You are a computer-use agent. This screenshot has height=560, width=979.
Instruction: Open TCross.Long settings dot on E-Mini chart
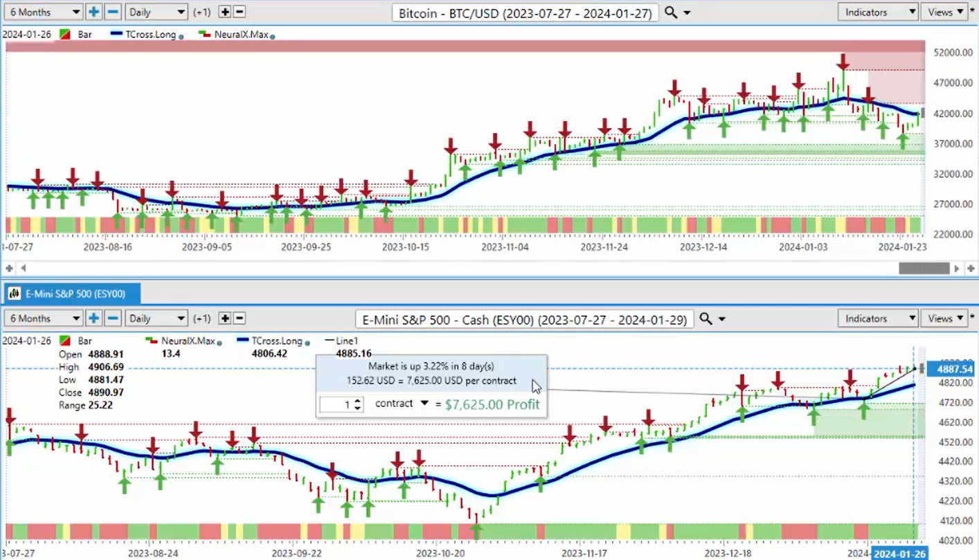click(x=307, y=342)
